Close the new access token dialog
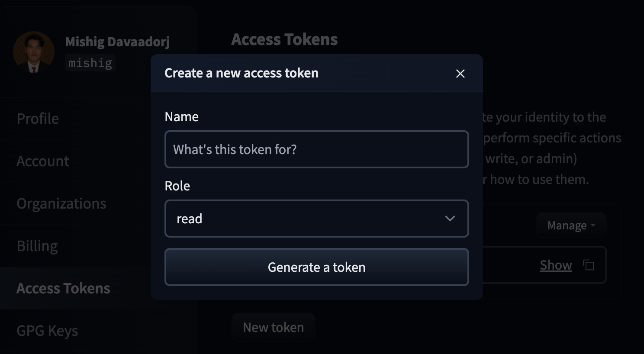Screen dimensions: 644x354 (x=460, y=74)
